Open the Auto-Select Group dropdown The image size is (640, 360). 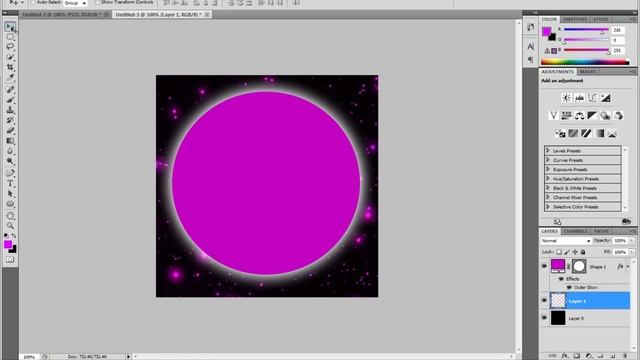click(76, 3)
